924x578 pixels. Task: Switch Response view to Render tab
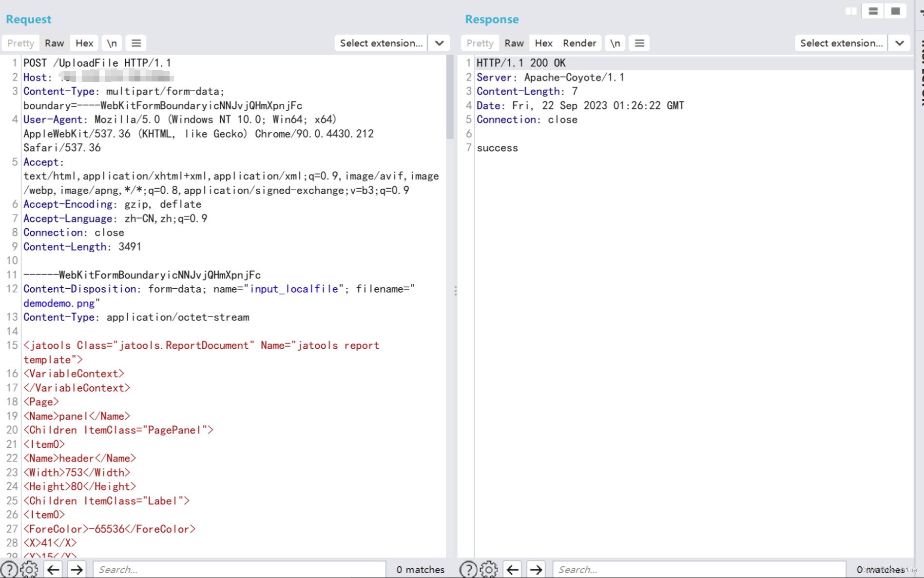pos(579,43)
